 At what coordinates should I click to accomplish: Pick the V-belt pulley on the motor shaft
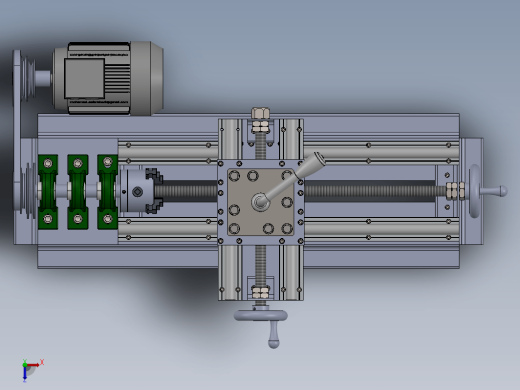(28, 78)
